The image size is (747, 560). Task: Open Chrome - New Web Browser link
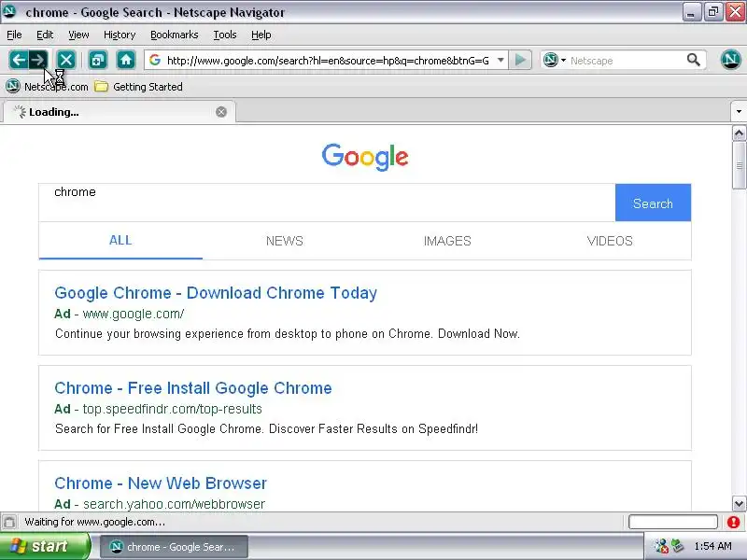161,483
